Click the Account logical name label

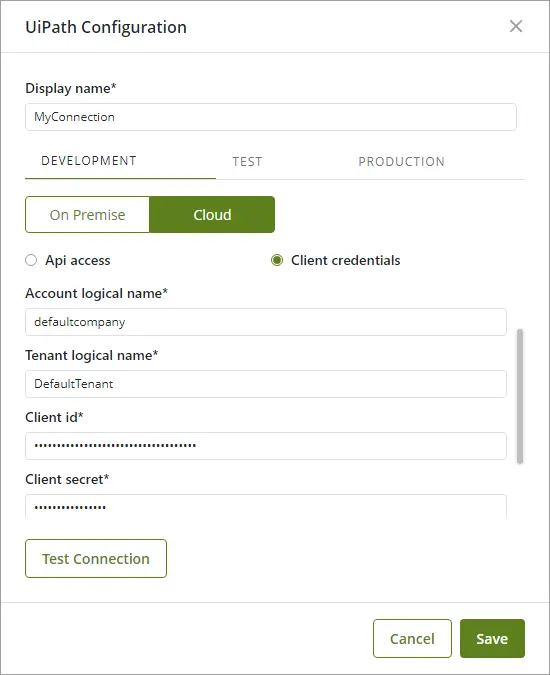coord(96,293)
